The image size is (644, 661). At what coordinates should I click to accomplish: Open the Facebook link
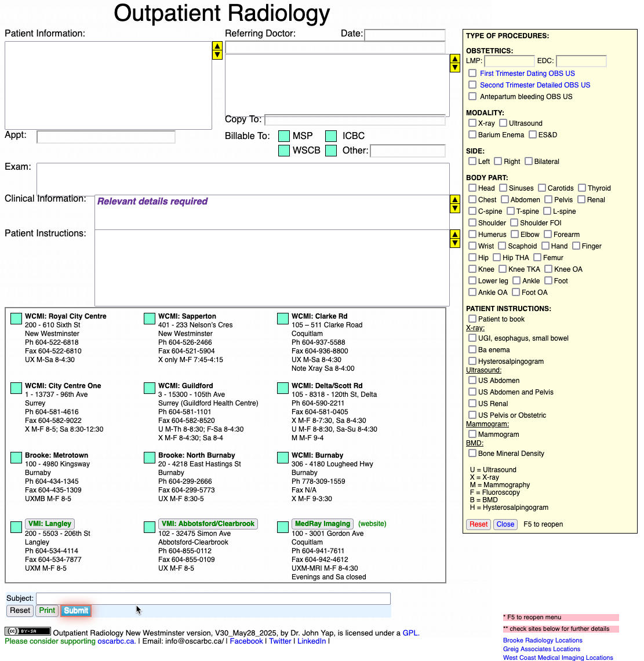click(246, 641)
